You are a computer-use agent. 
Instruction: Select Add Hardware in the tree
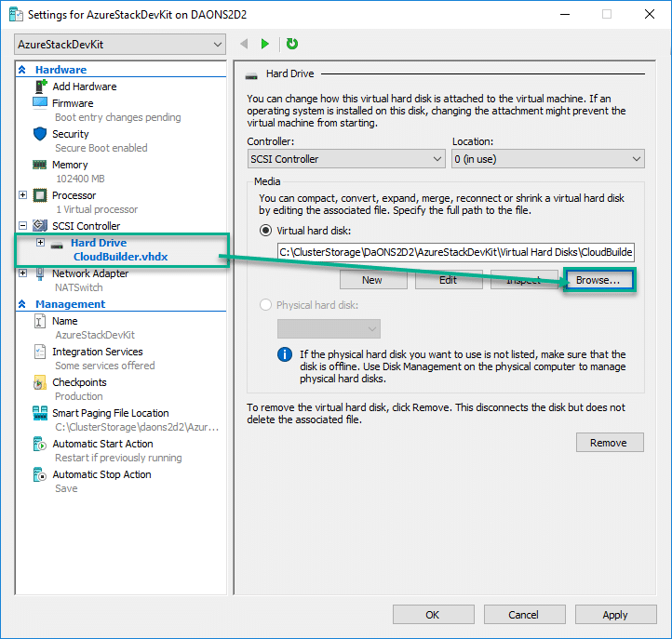click(85, 87)
